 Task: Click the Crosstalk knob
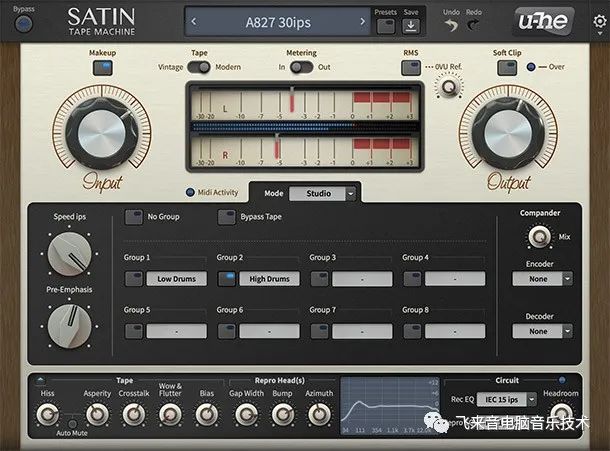(134, 414)
